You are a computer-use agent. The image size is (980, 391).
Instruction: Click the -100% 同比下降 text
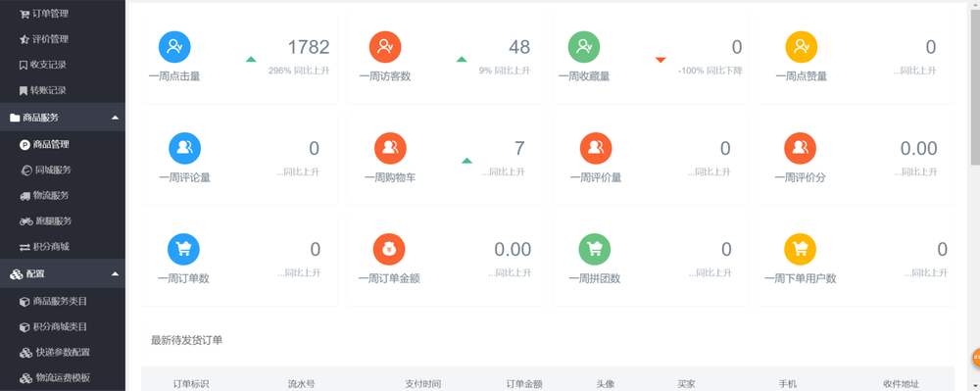click(x=710, y=71)
